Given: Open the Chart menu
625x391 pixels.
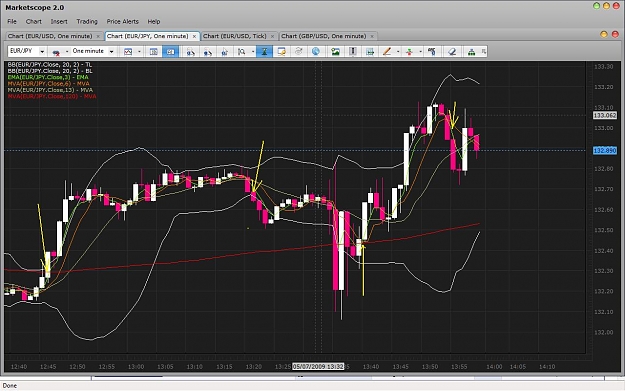Looking at the screenshot, I should click(33, 22).
